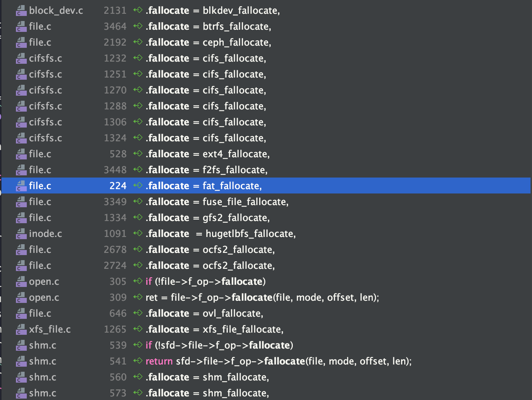532x400 pixels.
Task: Open the xfs_file_fallocate result in xfs_file.c
Action: 266,329
